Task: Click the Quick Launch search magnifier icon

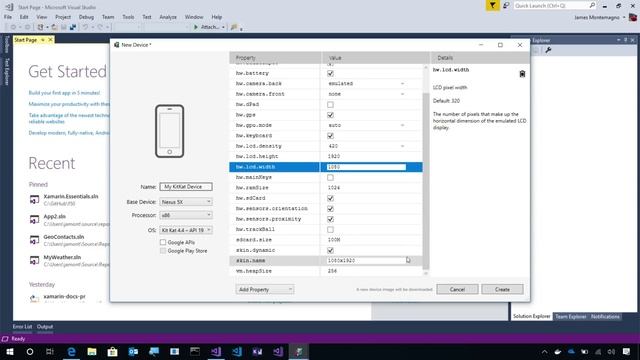Action: (x=592, y=5)
